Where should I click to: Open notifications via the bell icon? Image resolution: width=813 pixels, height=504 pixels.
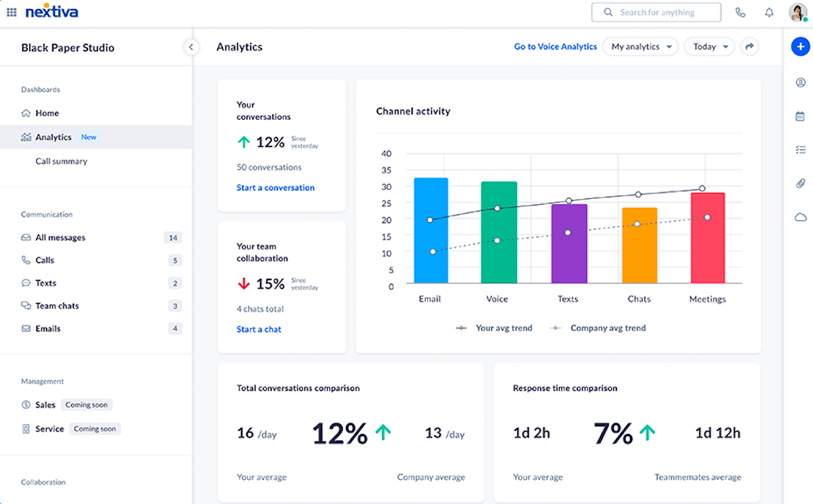pos(769,12)
